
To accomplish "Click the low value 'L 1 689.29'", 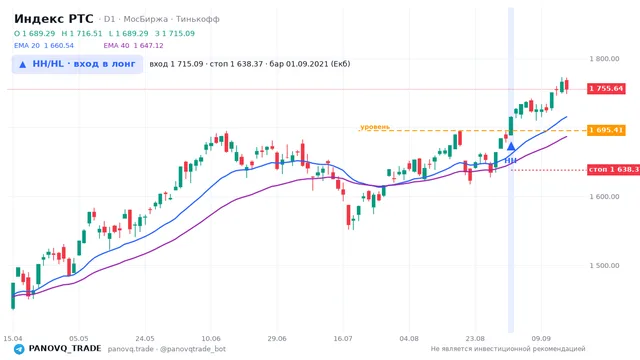I will point(129,33).
